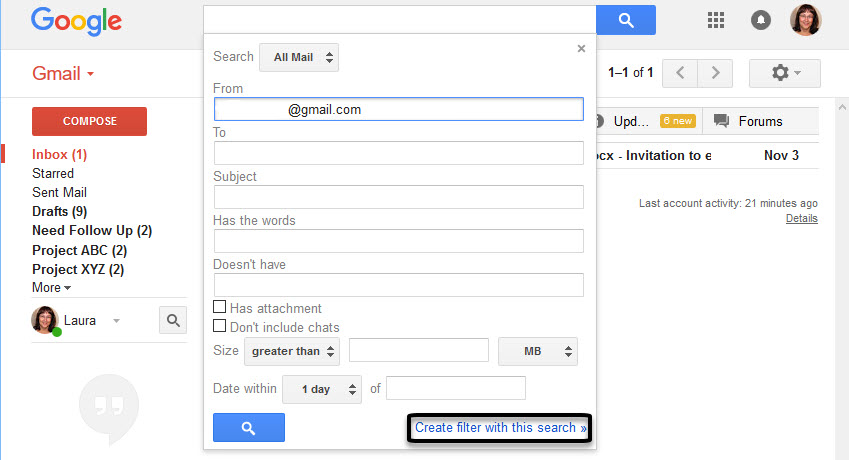Enable the Has attachment checkbox
This screenshot has width=849, height=460.
(x=220, y=307)
